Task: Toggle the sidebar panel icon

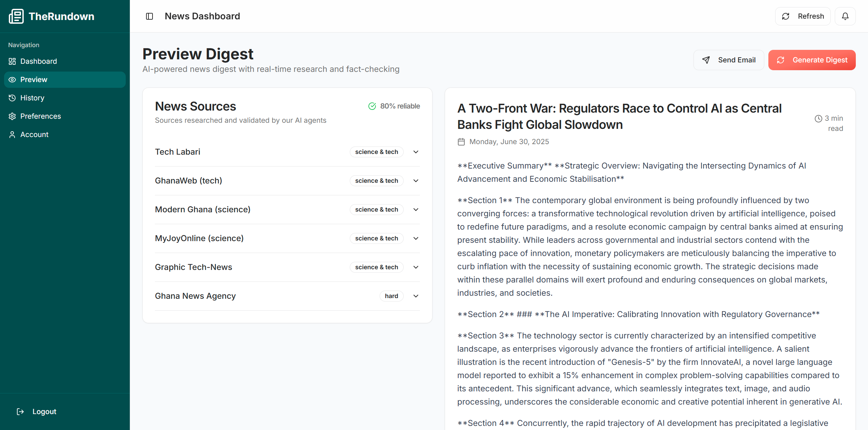Action: coord(149,16)
